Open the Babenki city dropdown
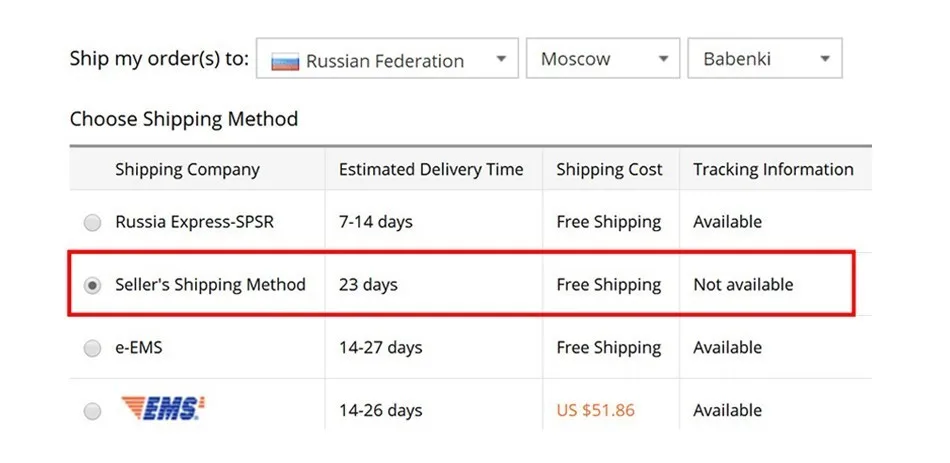950x463 pixels. click(765, 58)
